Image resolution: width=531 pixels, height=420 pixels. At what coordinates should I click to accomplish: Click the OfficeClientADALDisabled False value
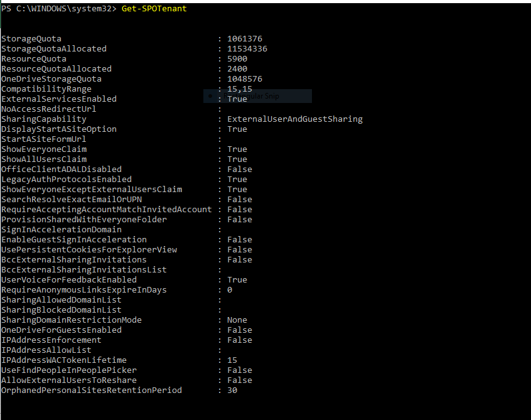(x=239, y=170)
